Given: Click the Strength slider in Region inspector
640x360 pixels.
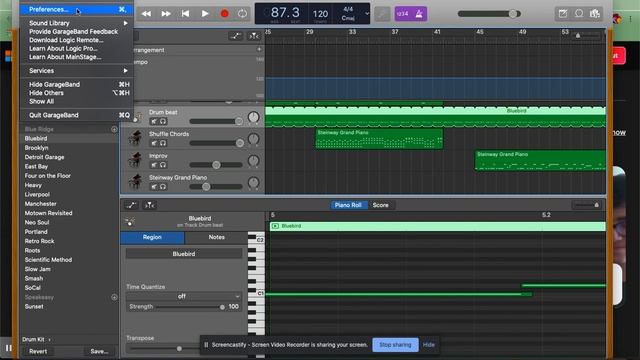Looking at the screenshot, I should [190, 307].
